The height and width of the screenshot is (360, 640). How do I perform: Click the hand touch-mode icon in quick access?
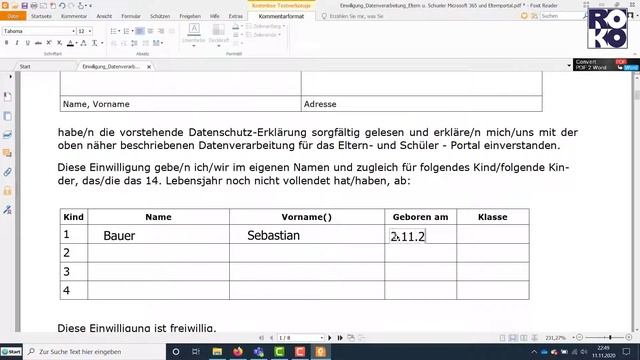coord(81,6)
